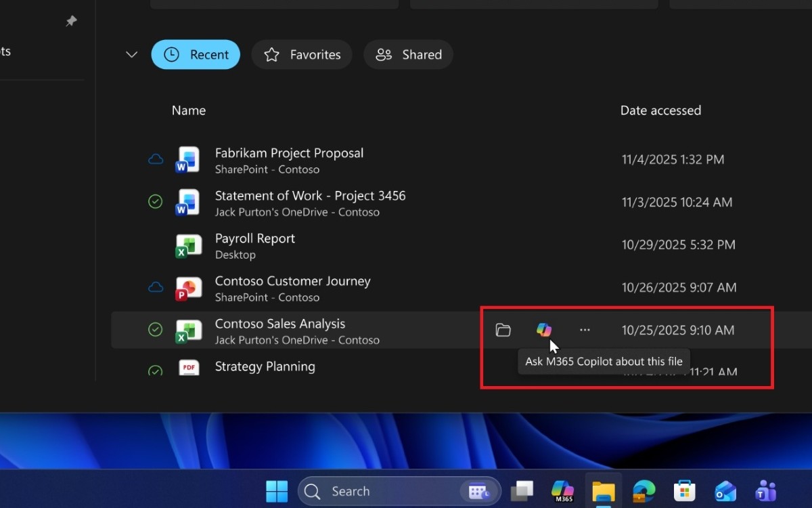Sort files by Date accessed
Screen dimensions: 812x508
(x=660, y=110)
